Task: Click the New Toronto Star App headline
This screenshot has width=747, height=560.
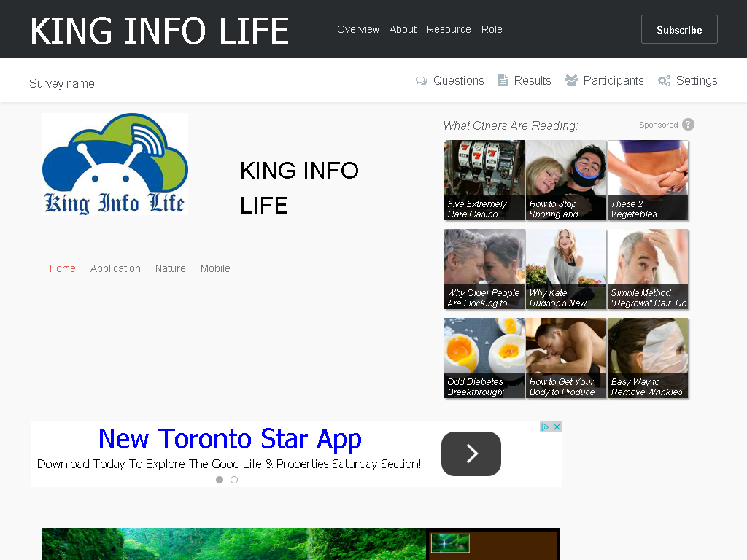Action: tap(230, 439)
